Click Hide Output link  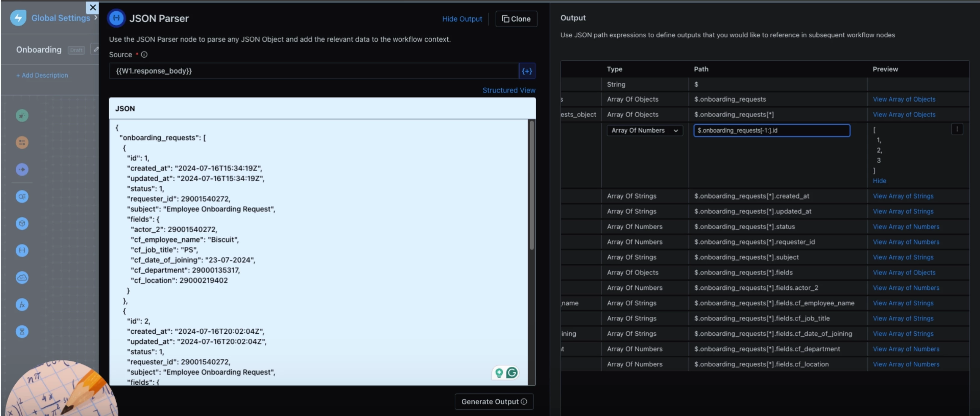click(462, 19)
